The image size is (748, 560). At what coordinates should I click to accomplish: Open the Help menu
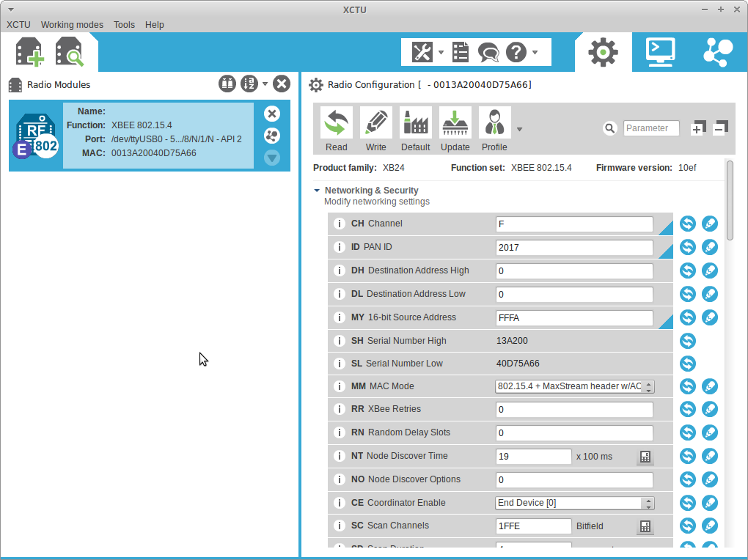(155, 25)
